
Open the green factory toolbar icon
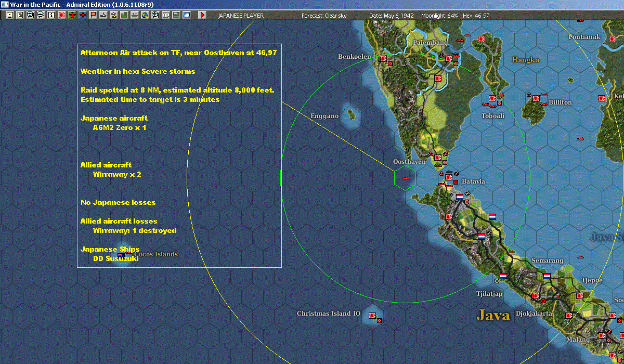(124, 15)
